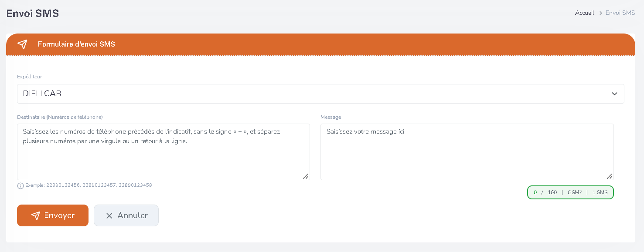Viewport: 644px width, 252px height.
Task: Click the "Exemple: 22890123456" hint text
Action: point(89,185)
